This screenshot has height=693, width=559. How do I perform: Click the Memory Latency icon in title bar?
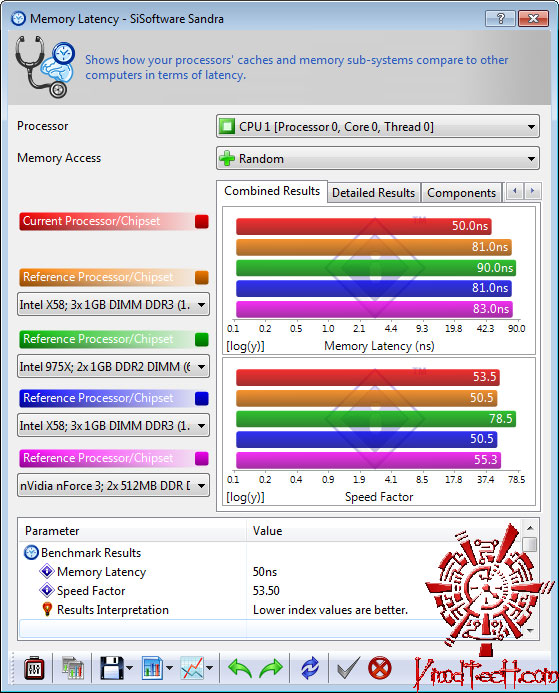pyautogui.click(x=18, y=19)
